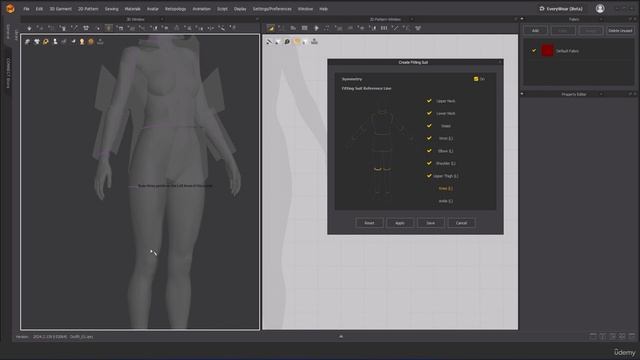The image size is (640, 360).
Task: Click the grid-pattern icon in the 2D toolbar
Action: click(304, 28)
